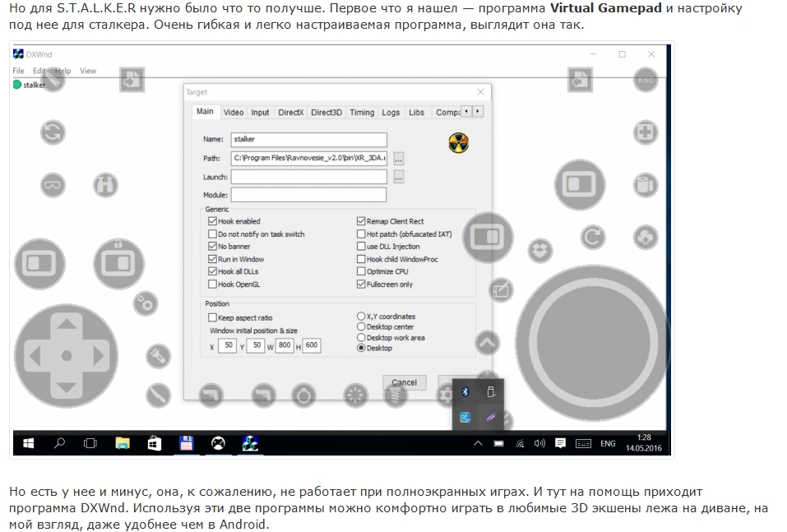Tap the night-vision goggles gamepad button
This screenshot has width=787, height=532.
click(53, 185)
